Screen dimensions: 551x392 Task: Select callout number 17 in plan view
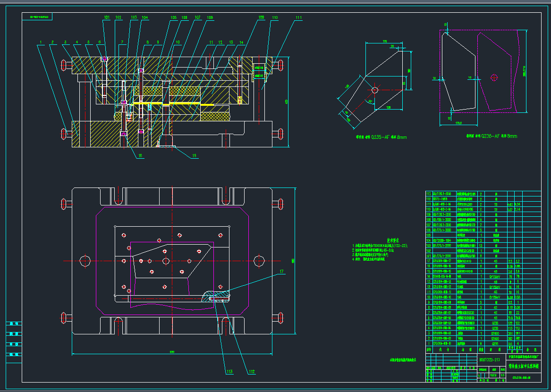point(282,271)
